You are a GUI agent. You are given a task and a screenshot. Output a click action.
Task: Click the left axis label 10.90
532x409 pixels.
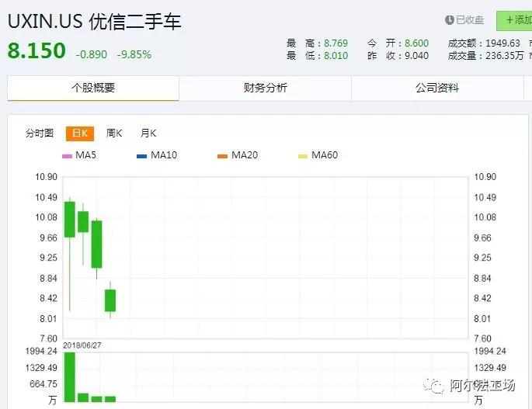click(46, 177)
